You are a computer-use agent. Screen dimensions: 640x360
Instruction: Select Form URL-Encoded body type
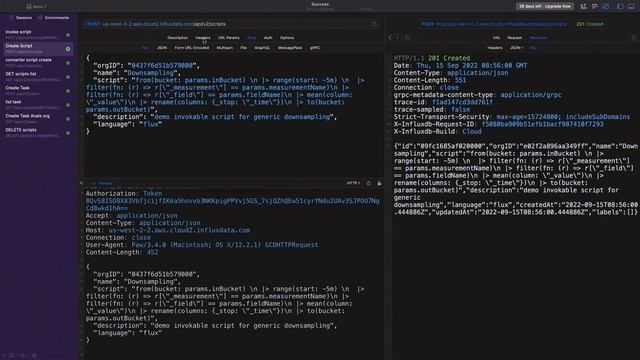click(191, 48)
